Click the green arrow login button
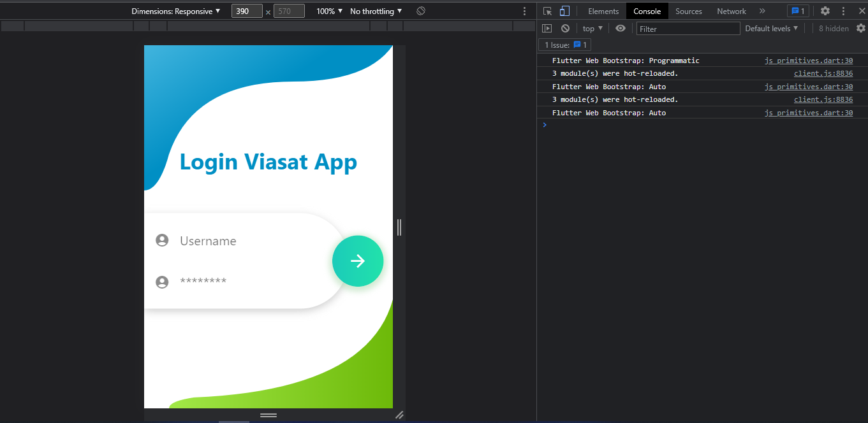Screen dimensions: 868x423 [358, 261]
